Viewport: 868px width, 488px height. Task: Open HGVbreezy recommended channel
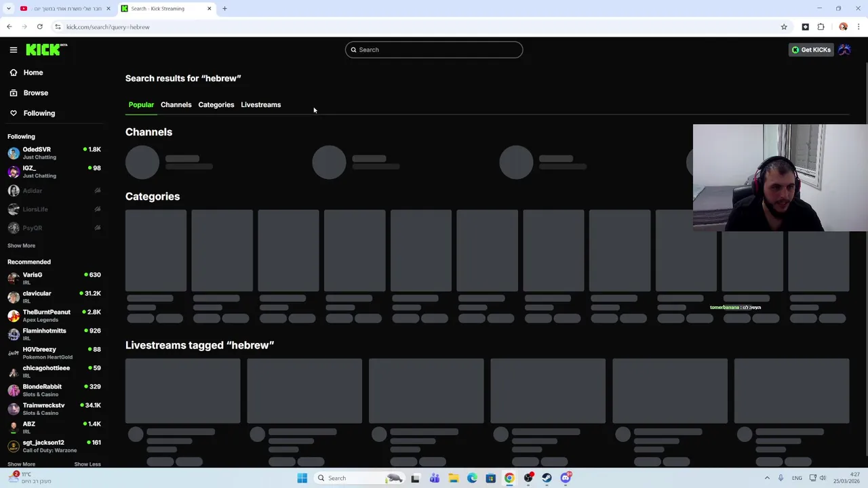[x=54, y=352]
